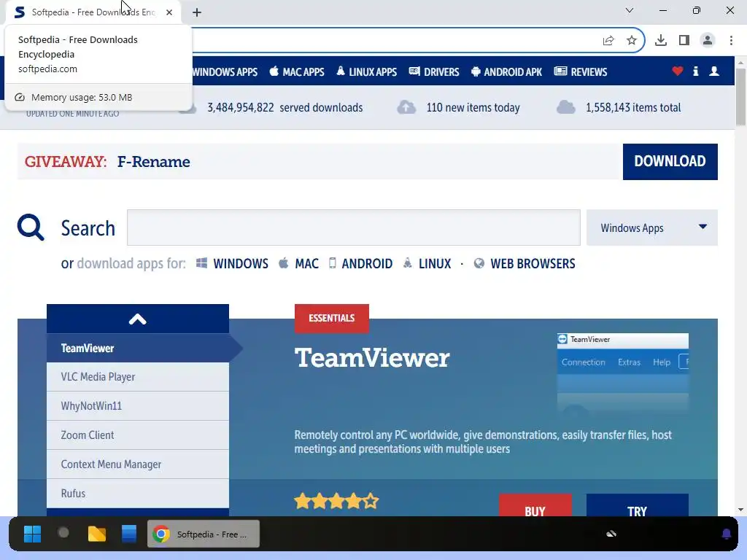The image size is (747, 560).
Task: Select Context Menu Manager in list
Action: 138,464
